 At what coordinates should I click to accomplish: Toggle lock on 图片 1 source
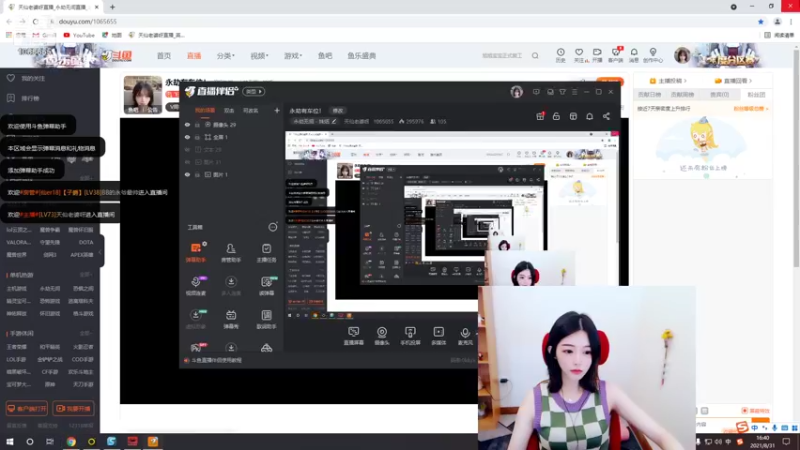click(197, 174)
